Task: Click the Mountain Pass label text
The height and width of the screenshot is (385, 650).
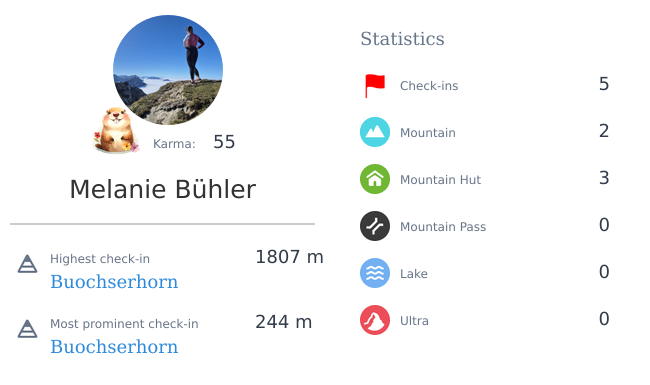Action: 443,227
